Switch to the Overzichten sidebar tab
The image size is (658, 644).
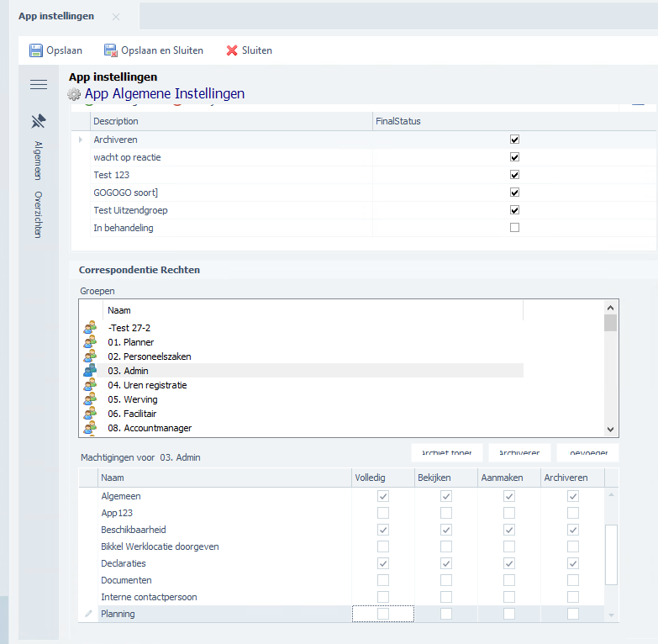click(38, 214)
